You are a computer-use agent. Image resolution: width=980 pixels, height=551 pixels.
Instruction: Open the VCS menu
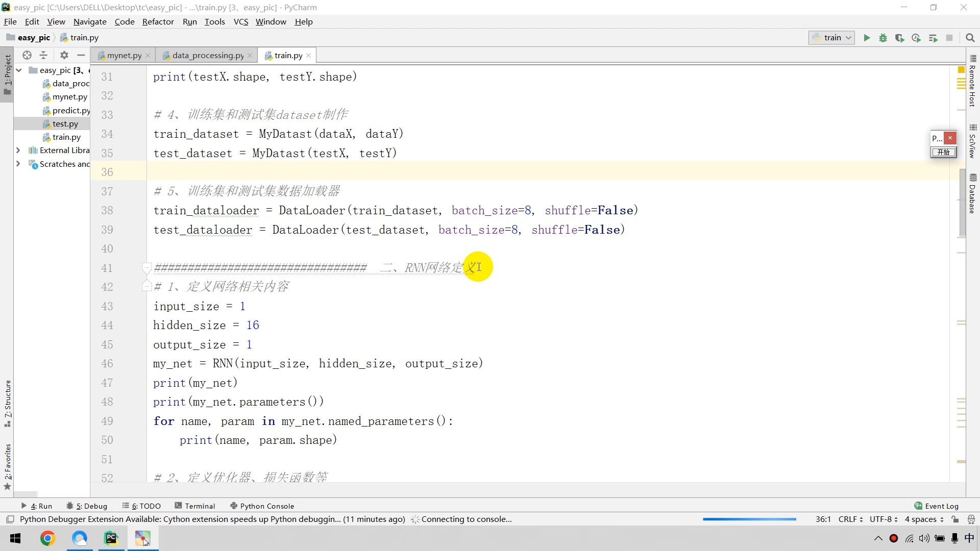[240, 21]
